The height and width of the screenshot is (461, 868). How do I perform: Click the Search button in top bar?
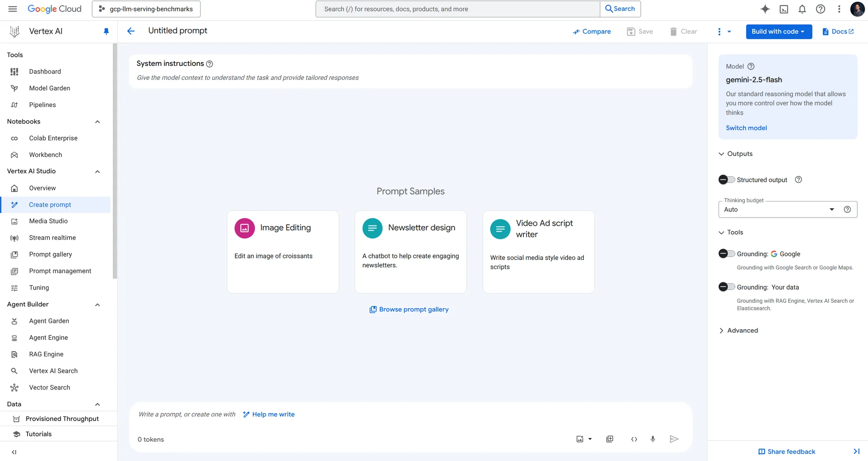click(x=620, y=9)
